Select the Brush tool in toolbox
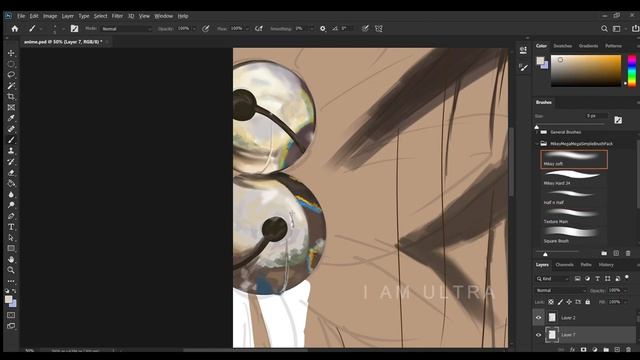The width and height of the screenshot is (640, 360). [11, 140]
